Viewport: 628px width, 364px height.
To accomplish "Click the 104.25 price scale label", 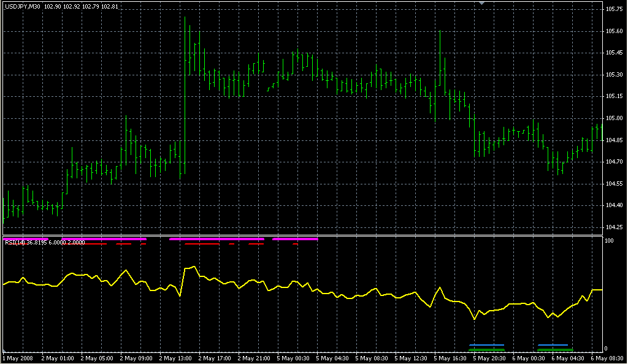I will pos(615,227).
